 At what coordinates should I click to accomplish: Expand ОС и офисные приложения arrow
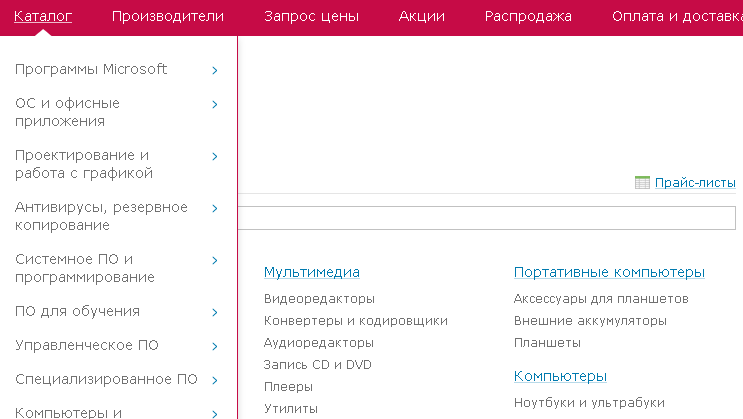pos(215,104)
